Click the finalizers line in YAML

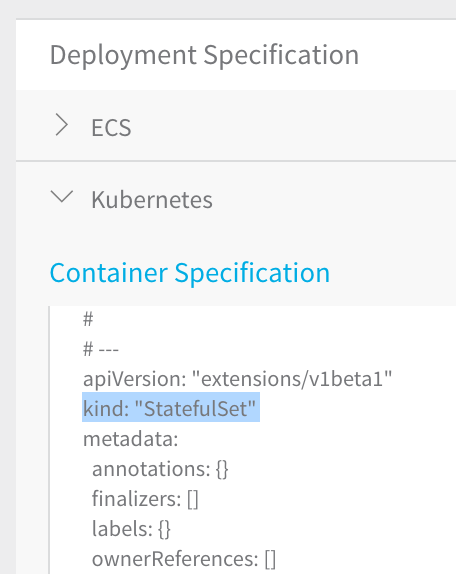pyautogui.click(x=145, y=499)
